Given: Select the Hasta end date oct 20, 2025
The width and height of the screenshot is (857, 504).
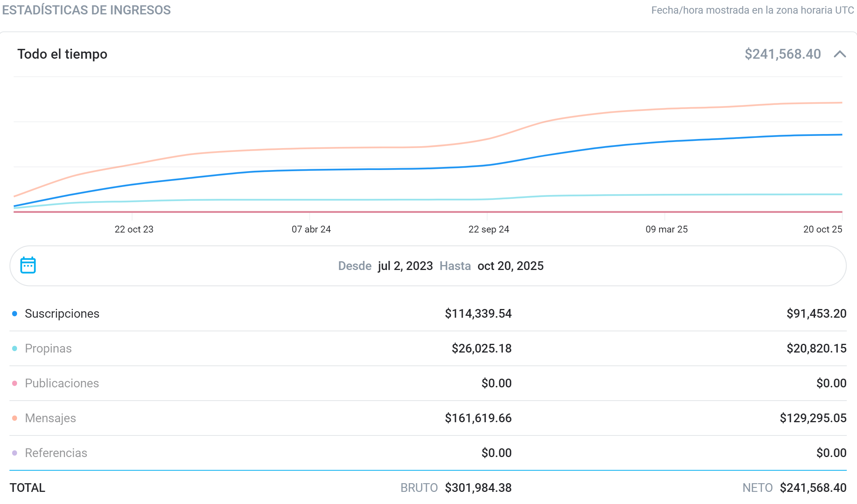Looking at the screenshot, I should tap(510, 266).
